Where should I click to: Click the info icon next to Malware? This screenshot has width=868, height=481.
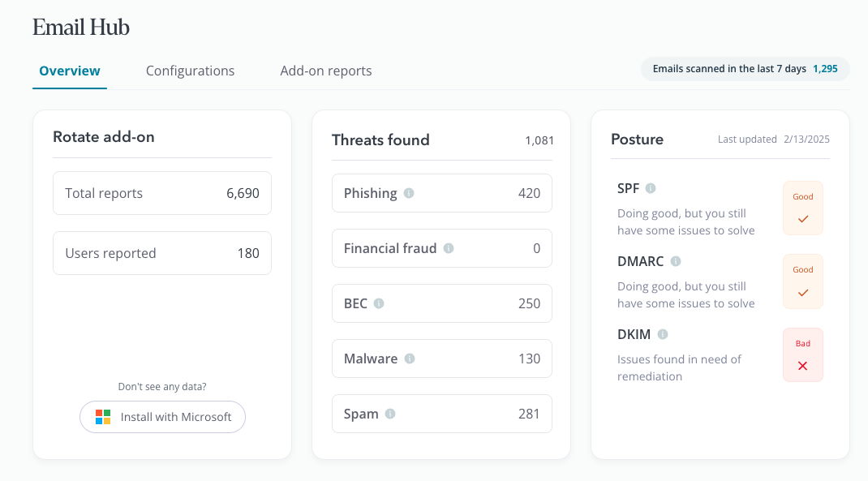point(410,359)
